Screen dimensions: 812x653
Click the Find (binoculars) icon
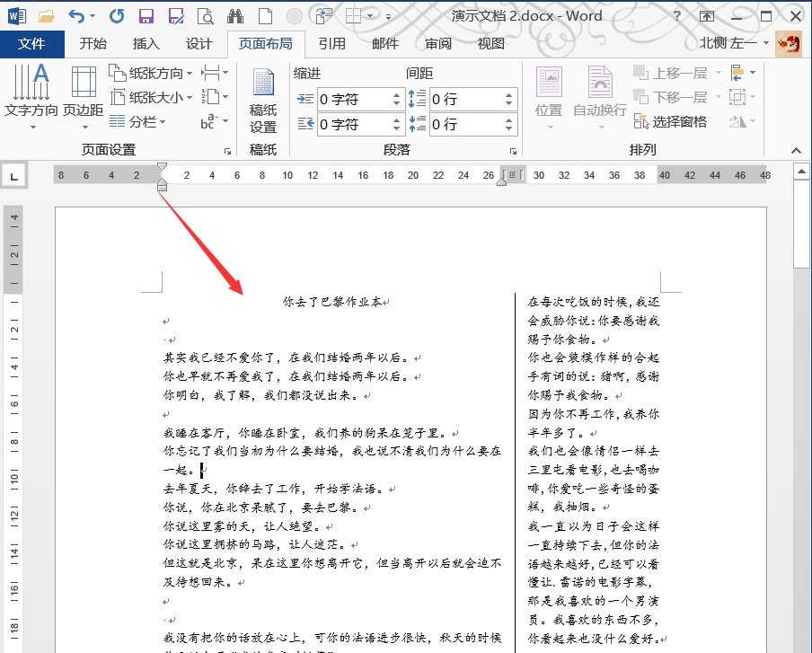[x=237, y=15]
